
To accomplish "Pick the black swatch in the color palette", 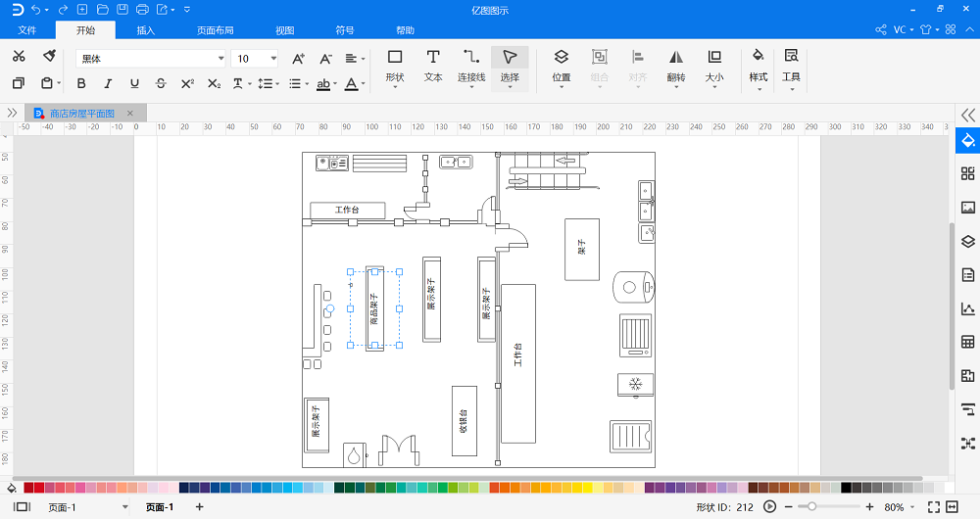I will click(847, 488).
